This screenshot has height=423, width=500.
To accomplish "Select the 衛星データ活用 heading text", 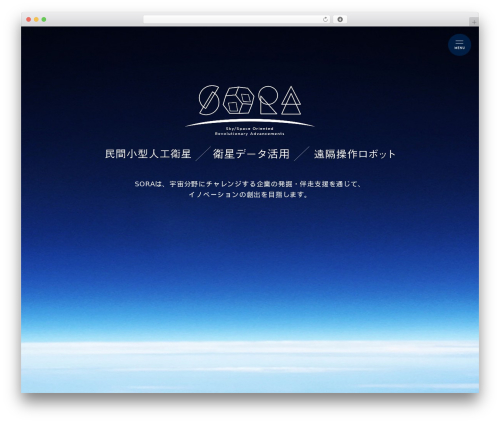I will click(x=251, y=154).
